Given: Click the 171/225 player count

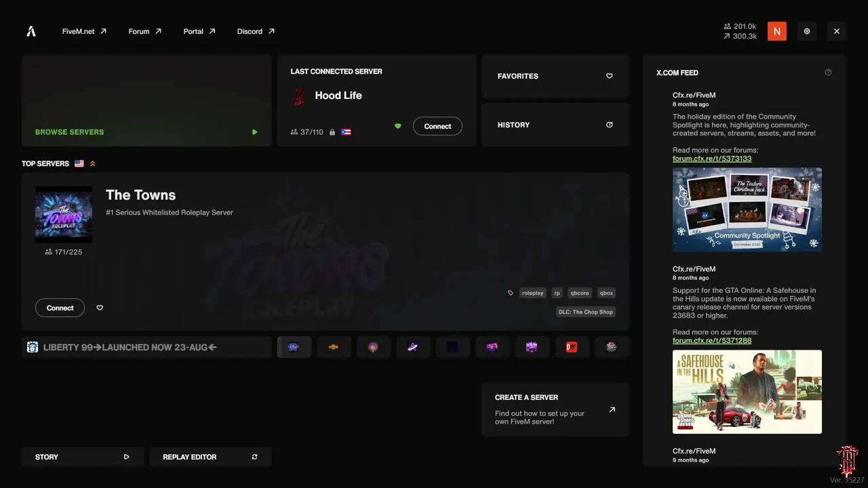Looking at the screenshot, I should 64,252.
